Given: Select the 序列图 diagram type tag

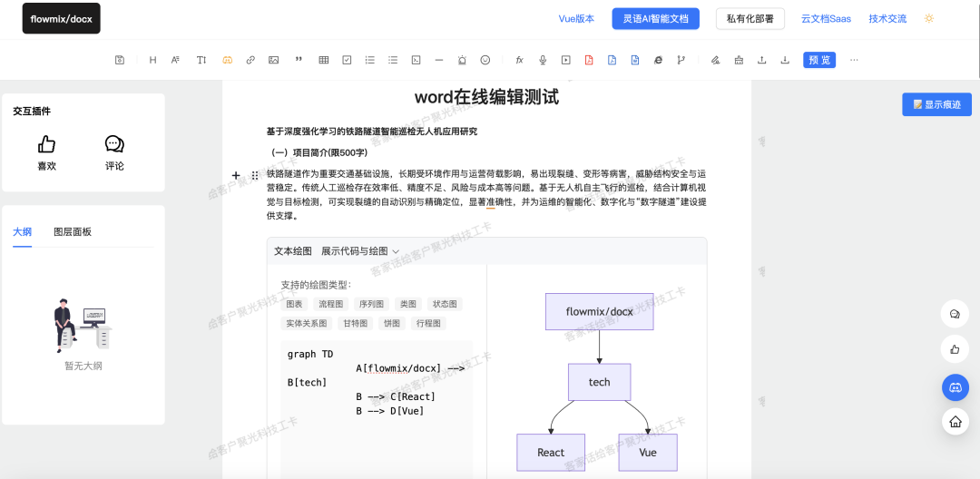Looking at the screenshot, I should click(x=371, y=304).
